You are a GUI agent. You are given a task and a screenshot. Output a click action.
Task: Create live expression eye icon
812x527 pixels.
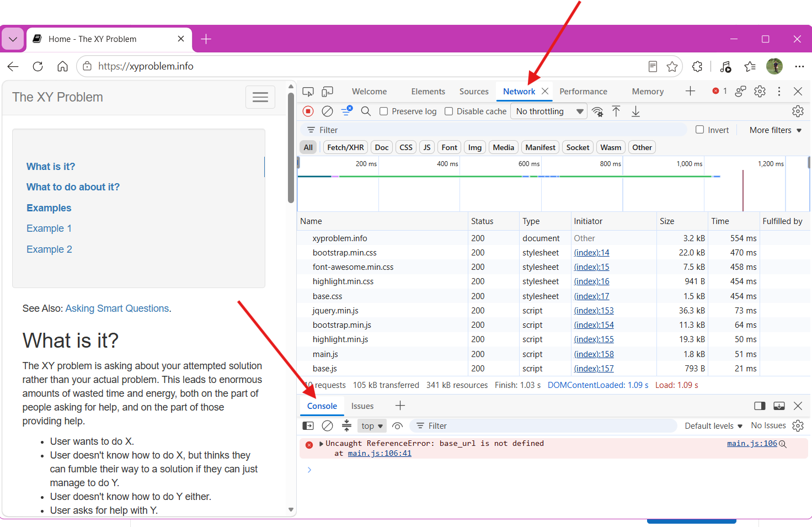click(397, 426)
